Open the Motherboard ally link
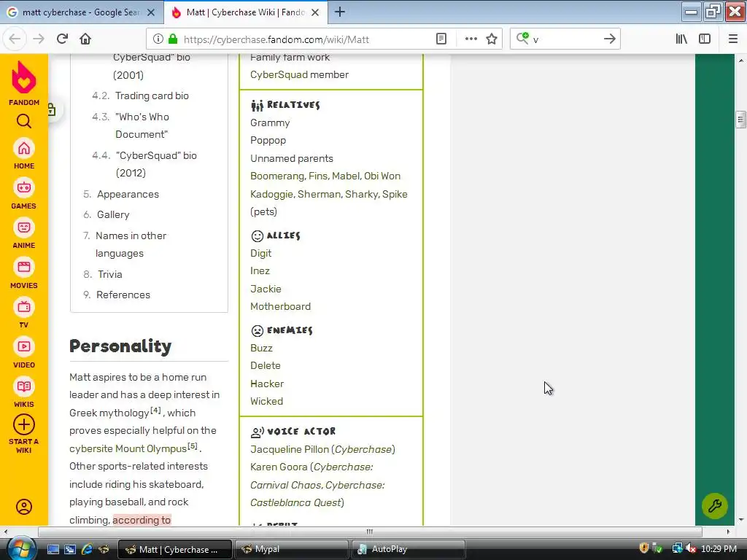747x560 pixels. pyautogui.click(x=281, y=307)
